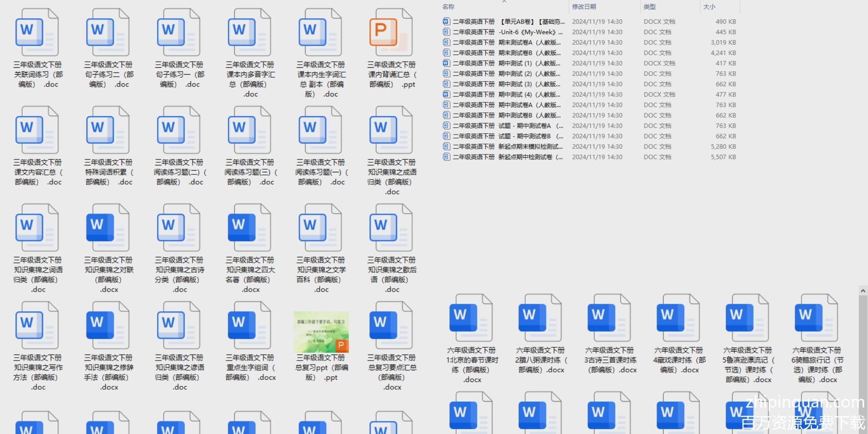Sort files by the 修改日期 column header

pos(584,7)
